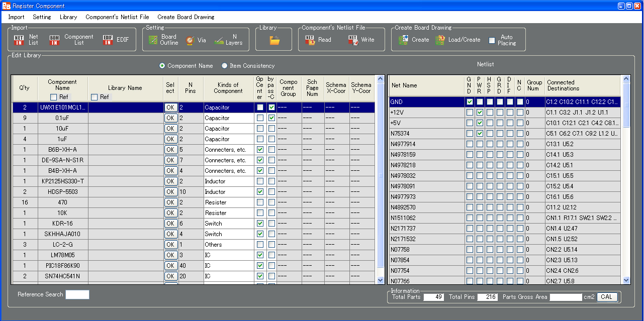Viewport: 644px width, 321px height.
Task: Click the Q'ty column header
Action: click(25, 88)
